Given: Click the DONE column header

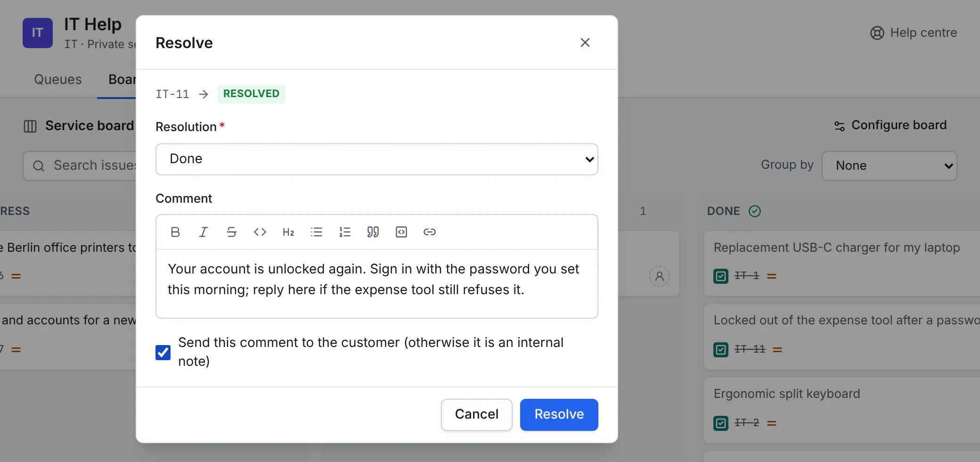Looking at the screenshot, I should [724, 211].
